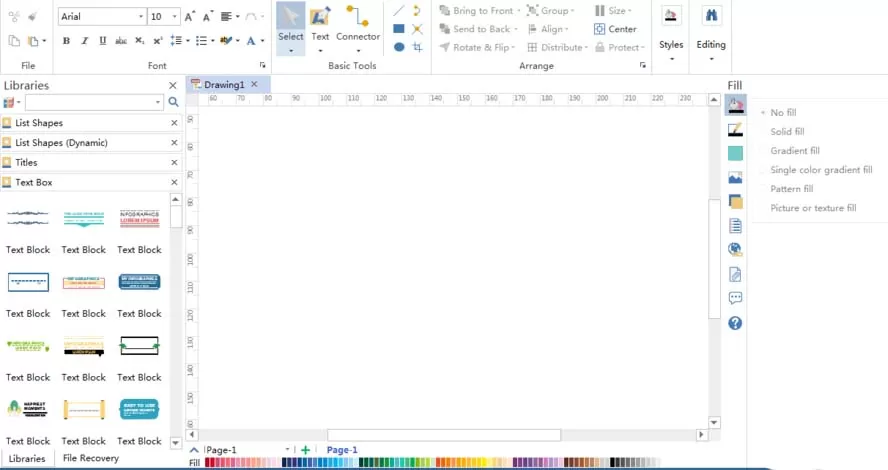The height and width of the screenshot is (470, 888).
Task: Select the line drawing tool
Action: pyautogui.click(x=399, y=11)
